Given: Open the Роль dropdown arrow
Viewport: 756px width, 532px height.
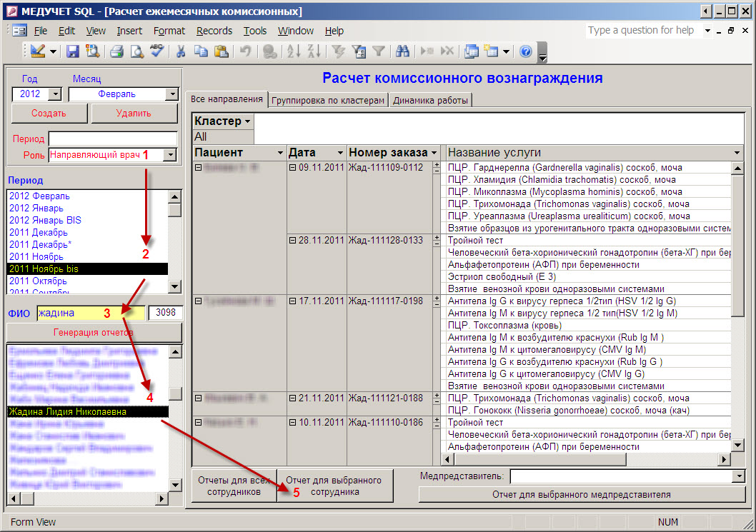Looking at the screenshot, I should 170,155.
